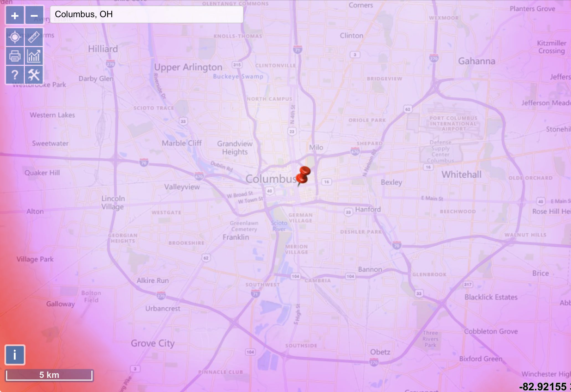Click the Marble Cliff label
The width and height of the screenshot is (571, 392).
[x=182, y=143]
